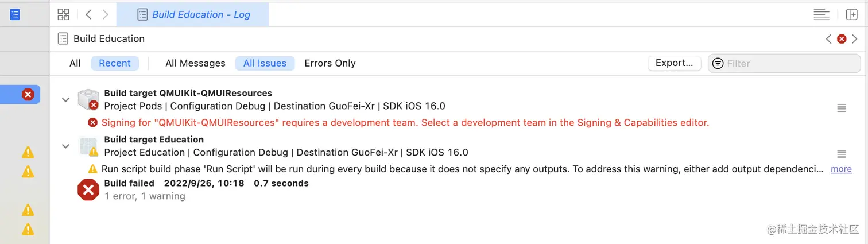Image resolution: width=868 pixels, height=244 pixels.
Task: Collapse the Education build target
Action: coord(66,146)
